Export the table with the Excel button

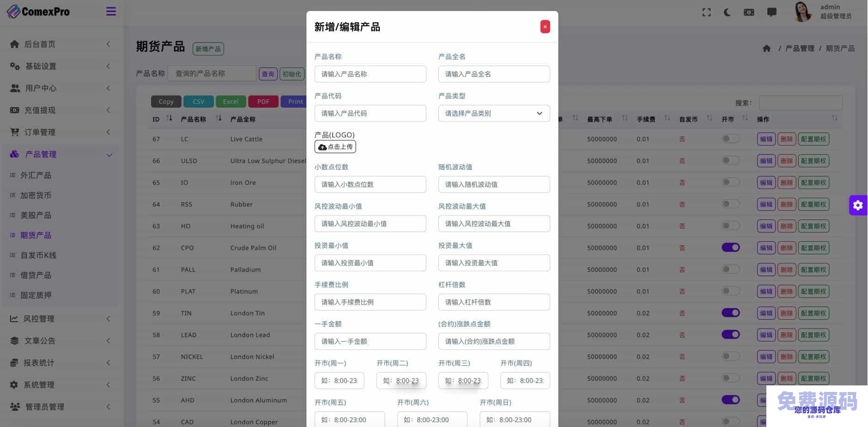231,102
